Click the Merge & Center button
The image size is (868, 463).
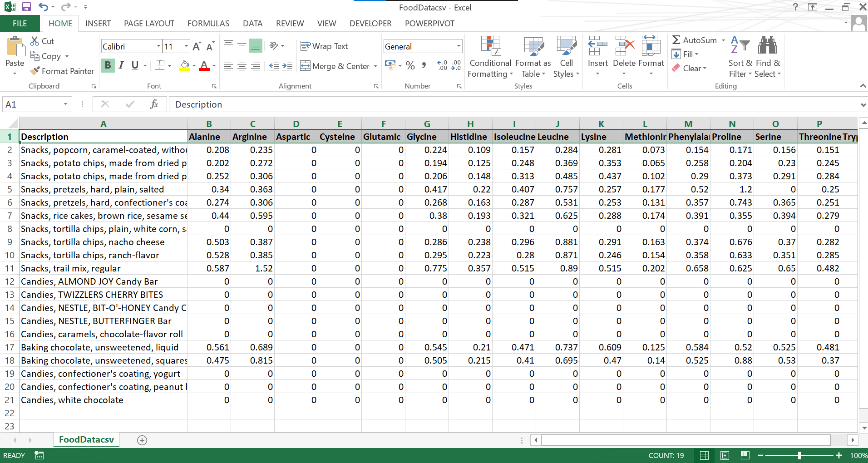335,66
